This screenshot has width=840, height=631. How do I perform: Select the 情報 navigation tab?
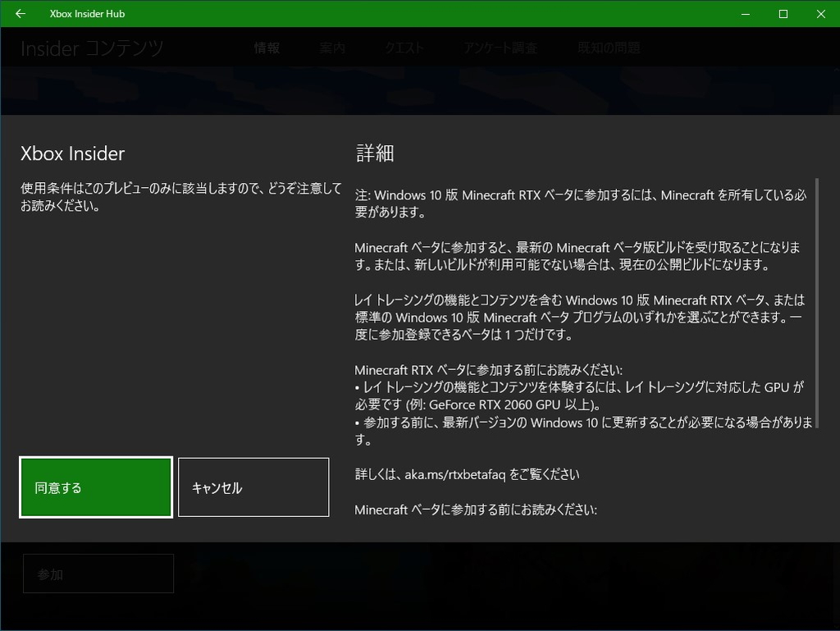click(267, 48)
